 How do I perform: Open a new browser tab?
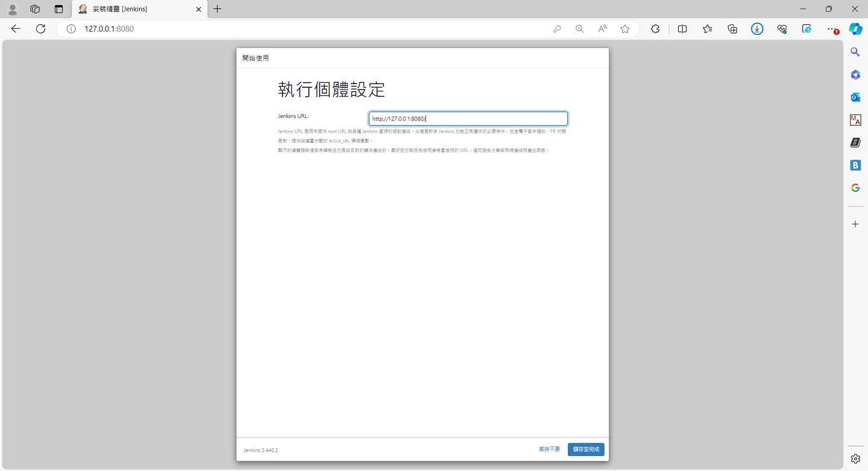click(218, 9)
